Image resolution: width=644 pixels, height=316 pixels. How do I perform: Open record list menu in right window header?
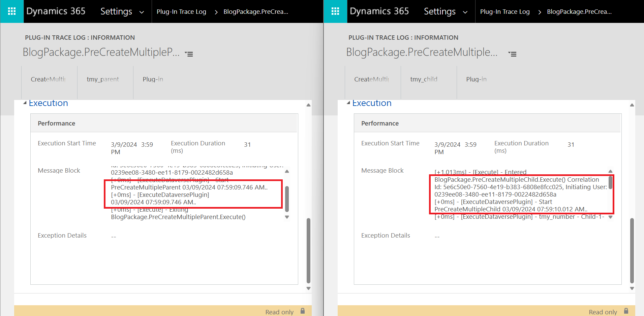tap(513, 54)
